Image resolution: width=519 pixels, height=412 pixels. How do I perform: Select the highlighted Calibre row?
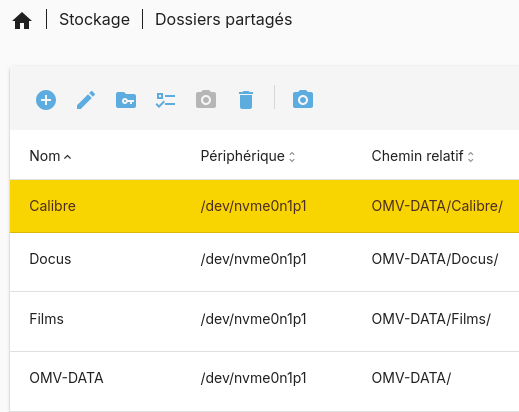[x=264, y=206]
